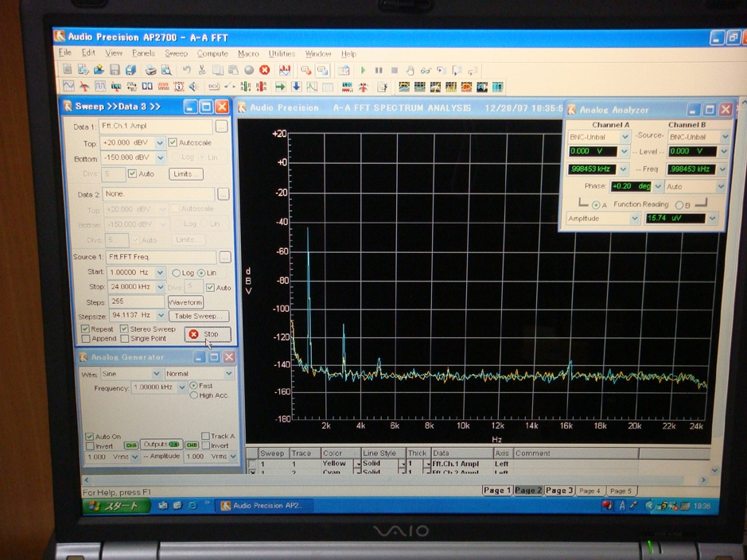Open the Wfm Sine waveform dropdown
This screenshot has height=560, width=747.
click(156, 374)
